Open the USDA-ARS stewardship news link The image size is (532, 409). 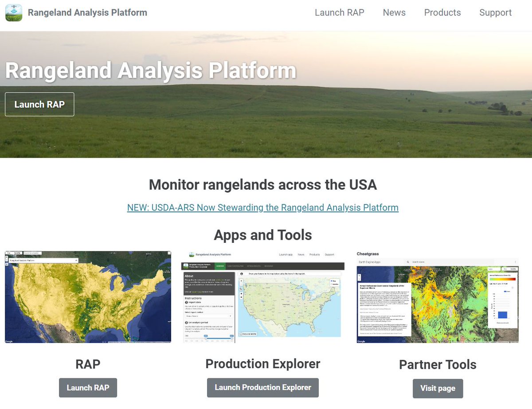click(263, 207)
